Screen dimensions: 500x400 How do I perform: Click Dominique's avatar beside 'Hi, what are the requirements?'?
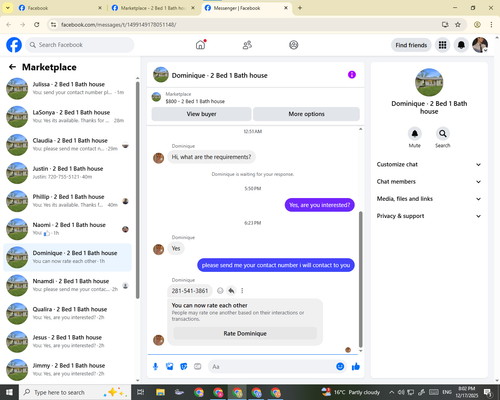coord(158,158)
